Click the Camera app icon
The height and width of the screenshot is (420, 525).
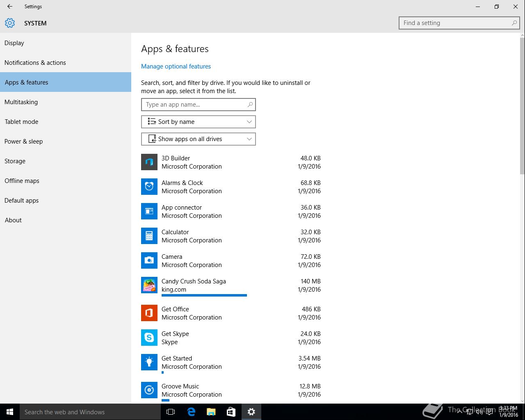pos(149,260)
